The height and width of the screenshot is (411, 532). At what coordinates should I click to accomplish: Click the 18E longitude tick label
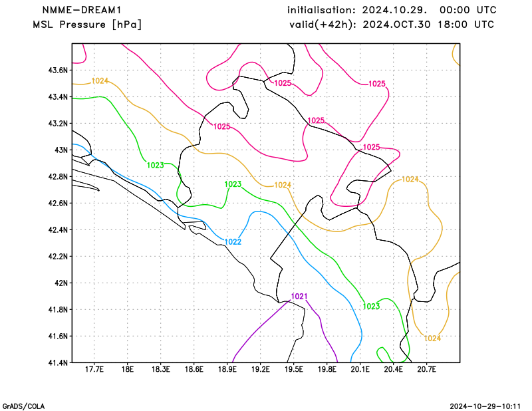click(x=127, y=369)
